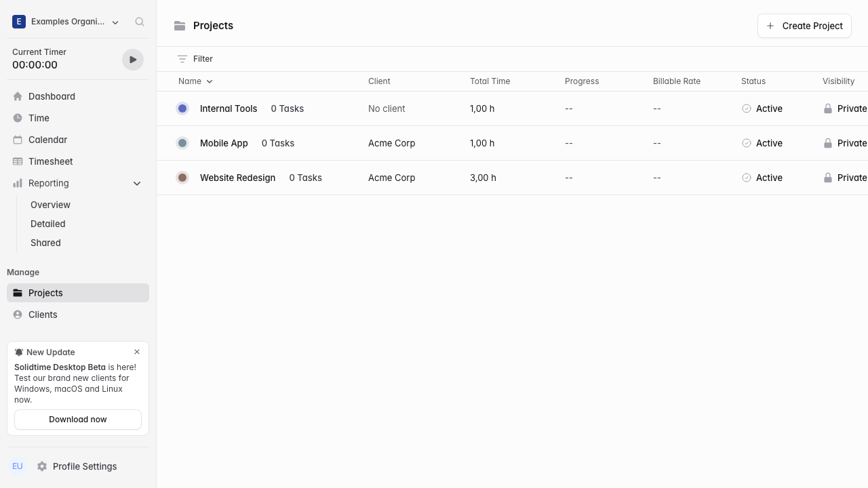This screenshot has height=488, width=868.
Task: Open Dashboard from the sidebar
Action: tap(78, 96)
